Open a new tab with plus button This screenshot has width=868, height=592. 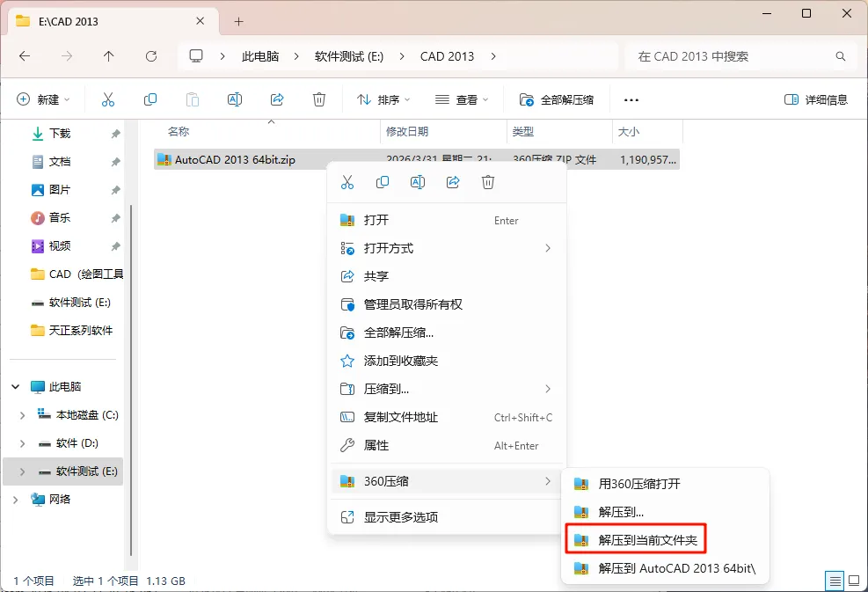pyautogui.click(x=238, y=22)
